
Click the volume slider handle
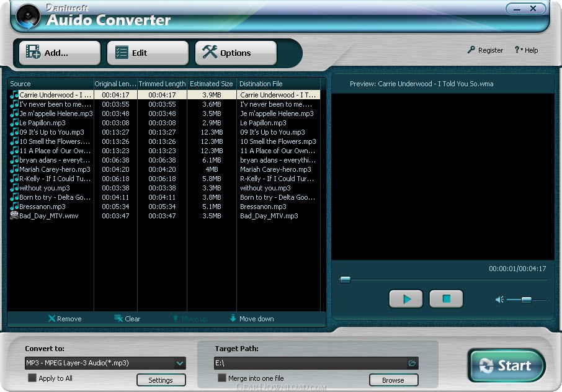pos(526,300)
